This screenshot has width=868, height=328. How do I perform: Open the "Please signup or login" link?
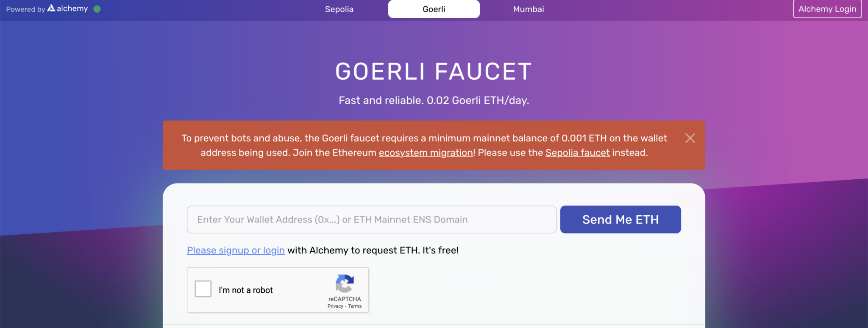tap(235, 250)
